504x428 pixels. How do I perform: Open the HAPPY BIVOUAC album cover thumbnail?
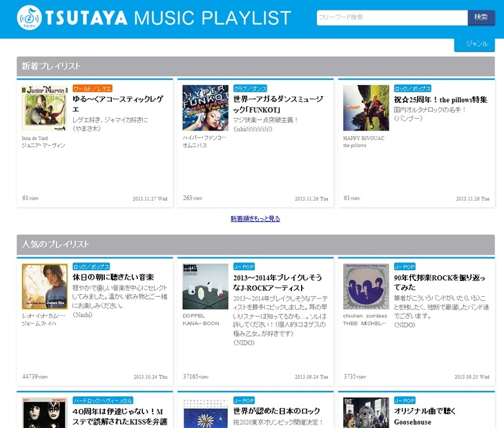point(366,108)
